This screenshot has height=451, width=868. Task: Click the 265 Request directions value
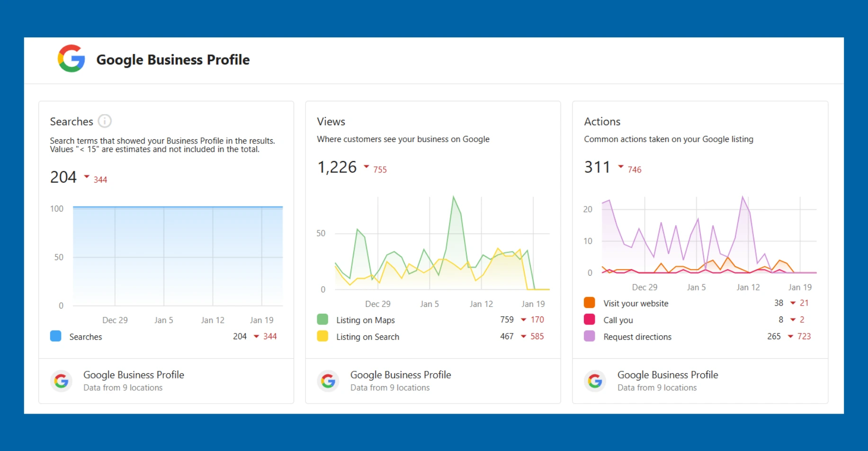pyautogui.click(x=774, y=336)
